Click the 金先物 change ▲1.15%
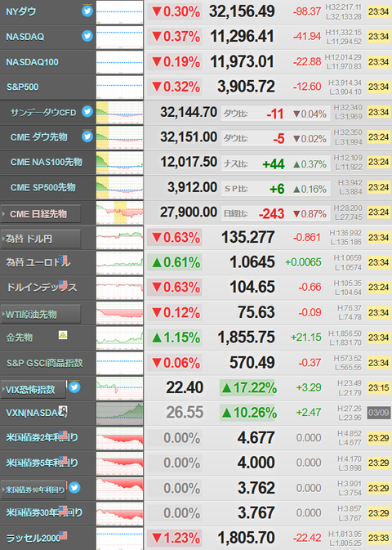Screen dimensions: 392x550 (175, 338)
